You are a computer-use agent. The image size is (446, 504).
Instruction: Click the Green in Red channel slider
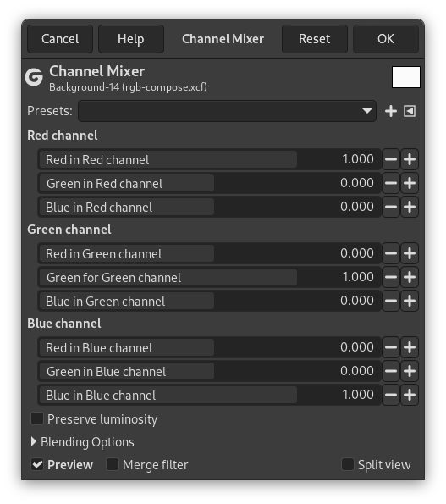209,183
